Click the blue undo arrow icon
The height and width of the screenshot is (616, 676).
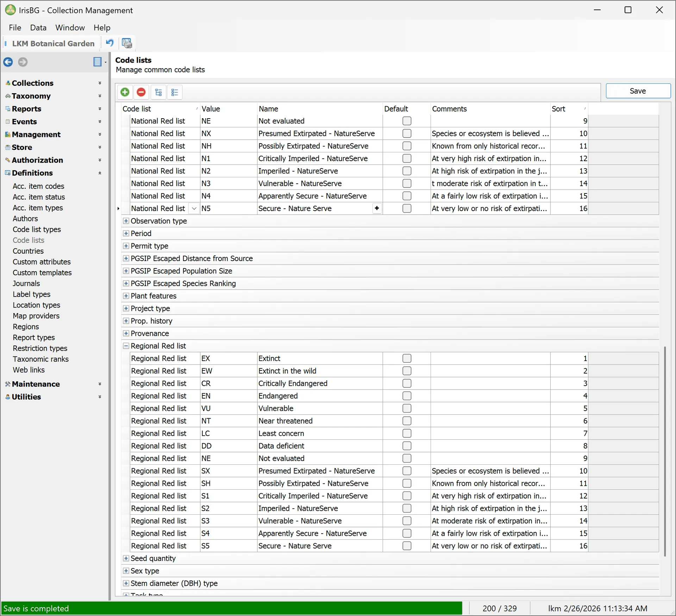click(110, 43)
